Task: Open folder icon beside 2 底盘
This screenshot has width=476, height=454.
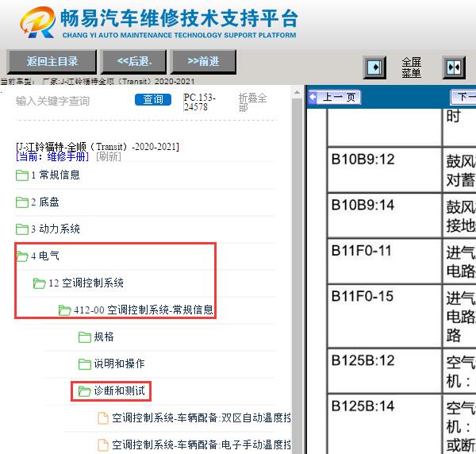Action: click(x=22, y=202)
